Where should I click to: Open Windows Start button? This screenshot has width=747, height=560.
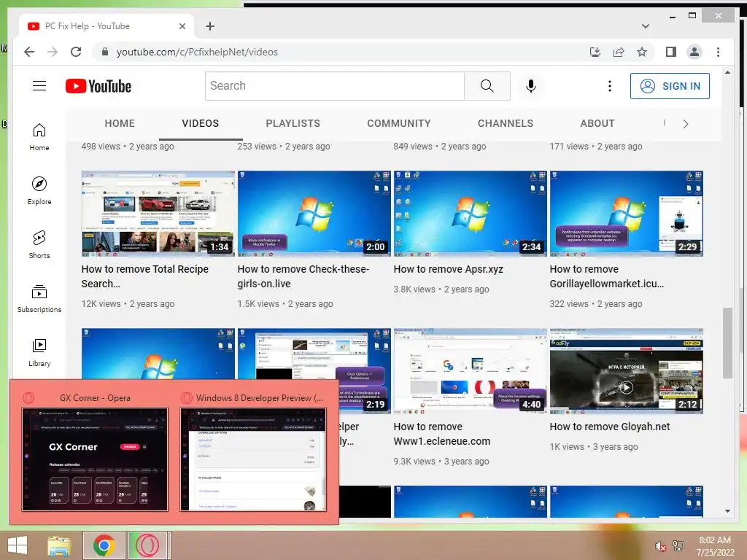point(18,545)
